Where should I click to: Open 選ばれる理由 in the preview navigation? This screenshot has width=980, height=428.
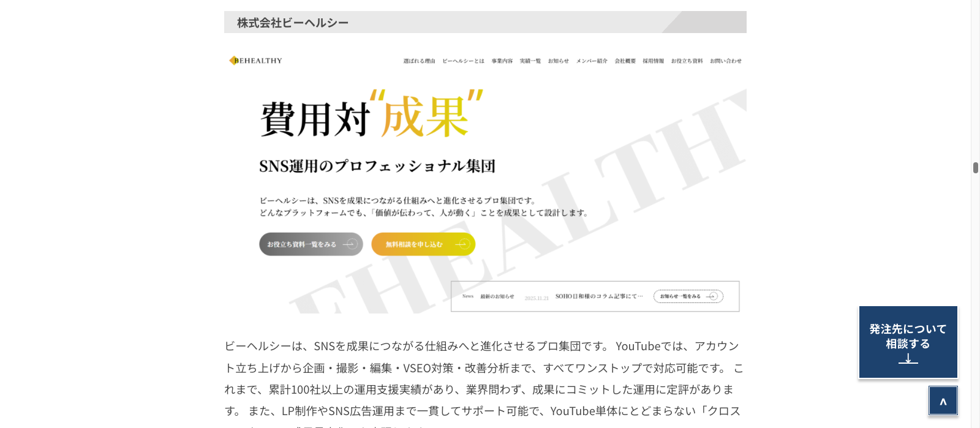click(x=419, y=61)
